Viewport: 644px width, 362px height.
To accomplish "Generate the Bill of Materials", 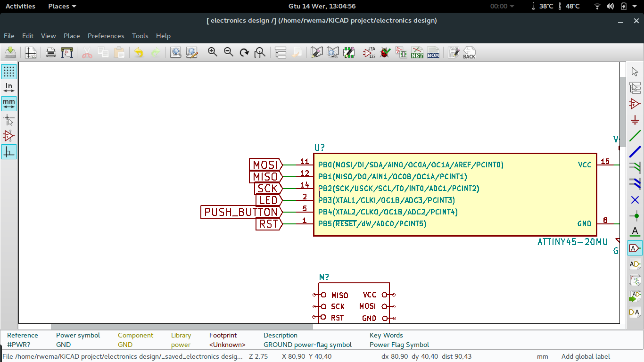I will point(433,52).
